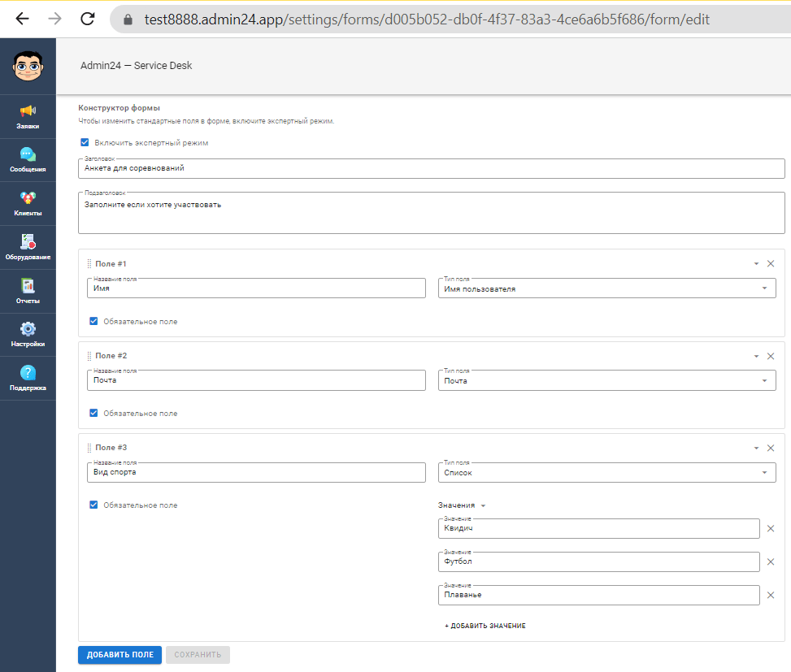
Task: Click + Добавить значение link
Action: point(485,626)
